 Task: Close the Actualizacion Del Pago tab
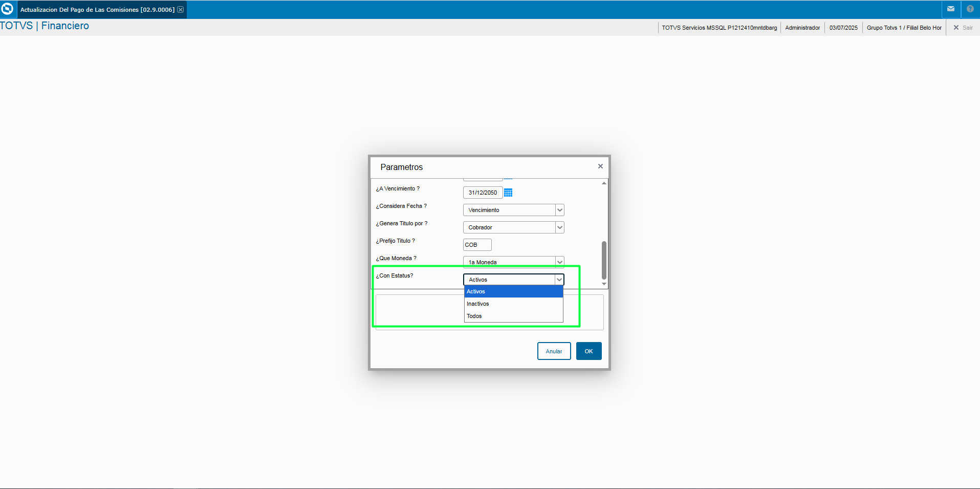point(181,10)
